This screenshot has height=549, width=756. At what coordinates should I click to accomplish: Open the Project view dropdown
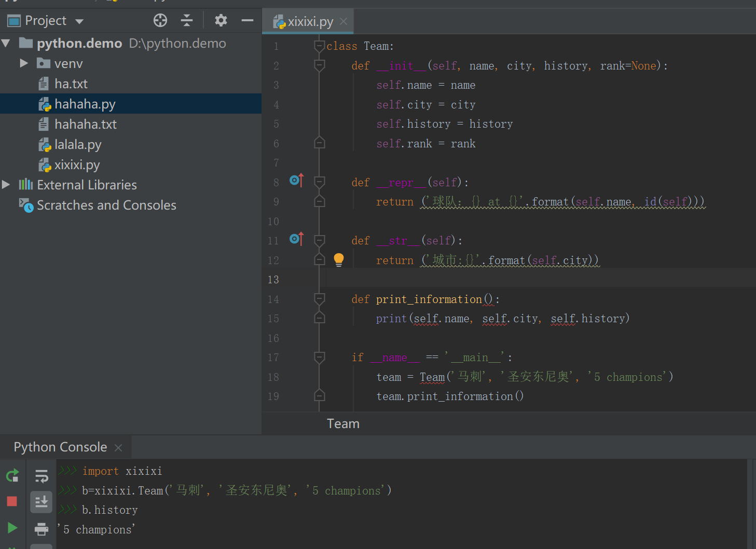pos(79,21)
